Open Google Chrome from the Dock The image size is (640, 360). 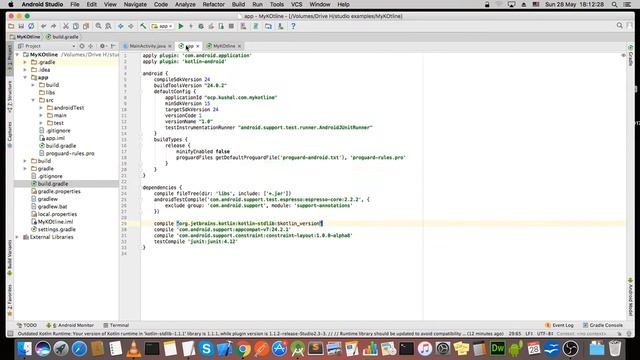[243, 349]
